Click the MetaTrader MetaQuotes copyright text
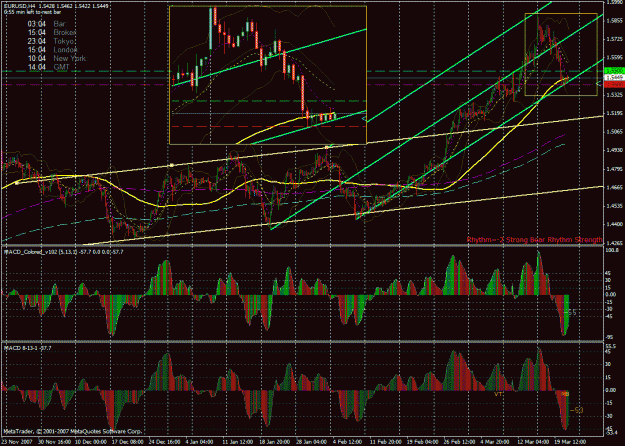This screenshot has width=625, height=446. pos(73,431)
